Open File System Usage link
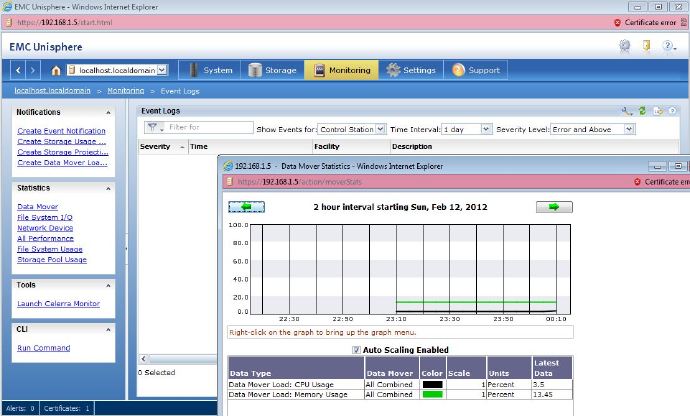 pyautogui.click(x=50, y=249)
